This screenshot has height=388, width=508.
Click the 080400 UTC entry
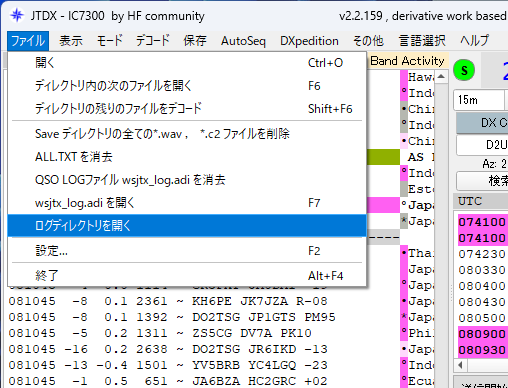(x=482, y=286)
